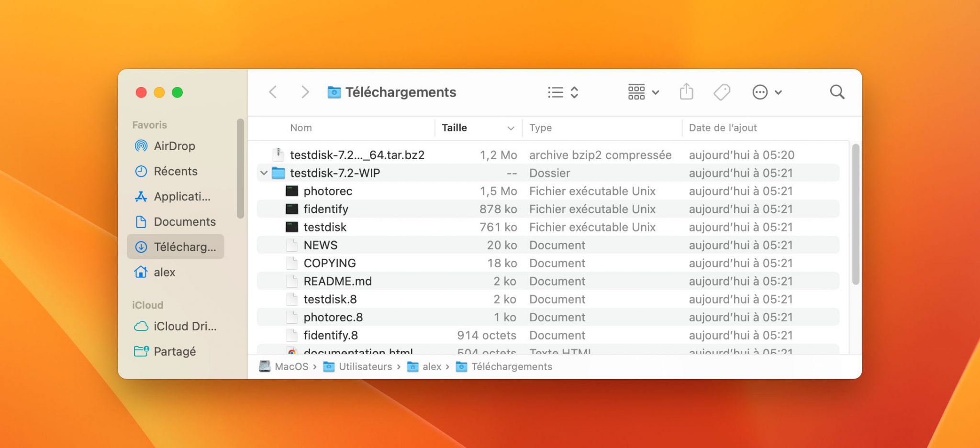Click the iCloud section header
Screen dimensions: 980x448
[x=147, y=305]
